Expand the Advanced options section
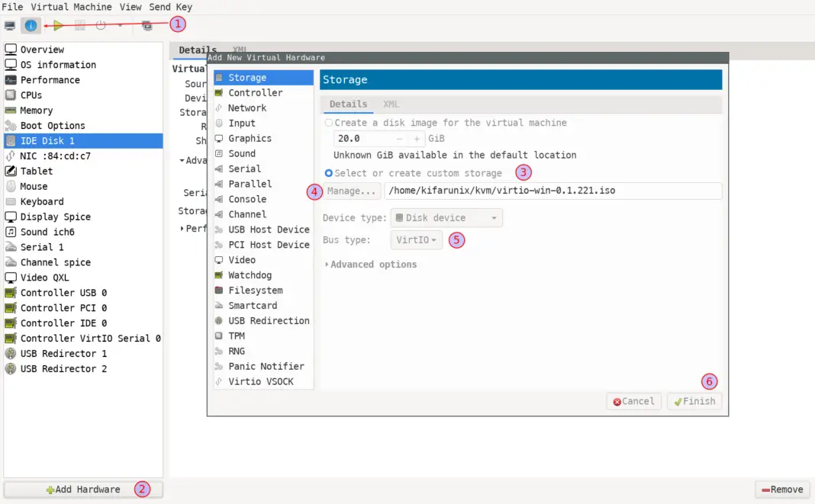 (x=371, y=264)
